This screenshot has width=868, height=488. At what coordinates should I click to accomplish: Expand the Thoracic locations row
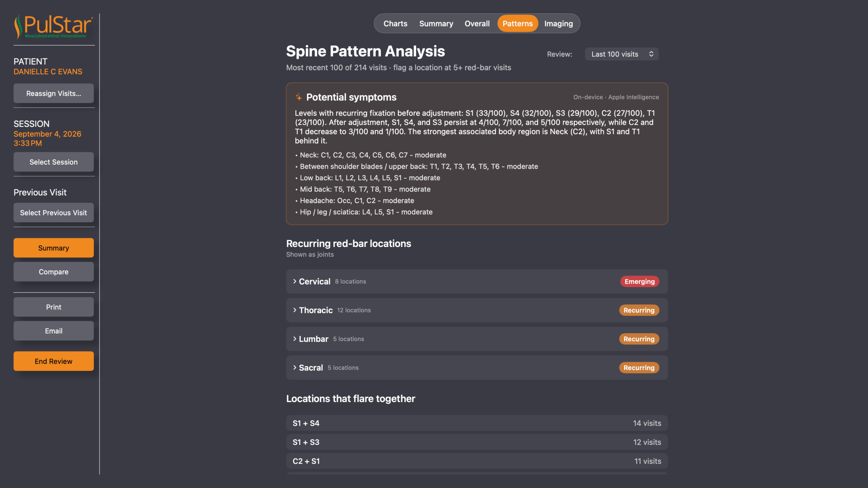click(477, 310)
